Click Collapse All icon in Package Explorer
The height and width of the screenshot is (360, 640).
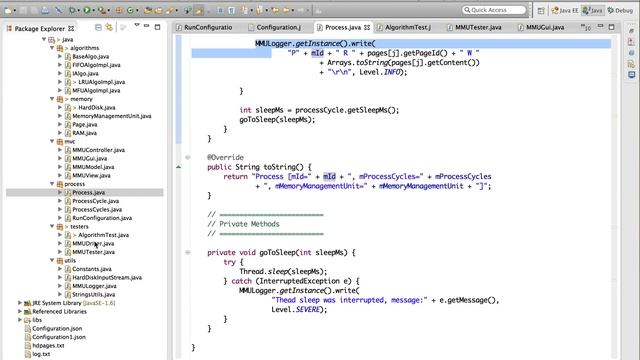[98, 27]
